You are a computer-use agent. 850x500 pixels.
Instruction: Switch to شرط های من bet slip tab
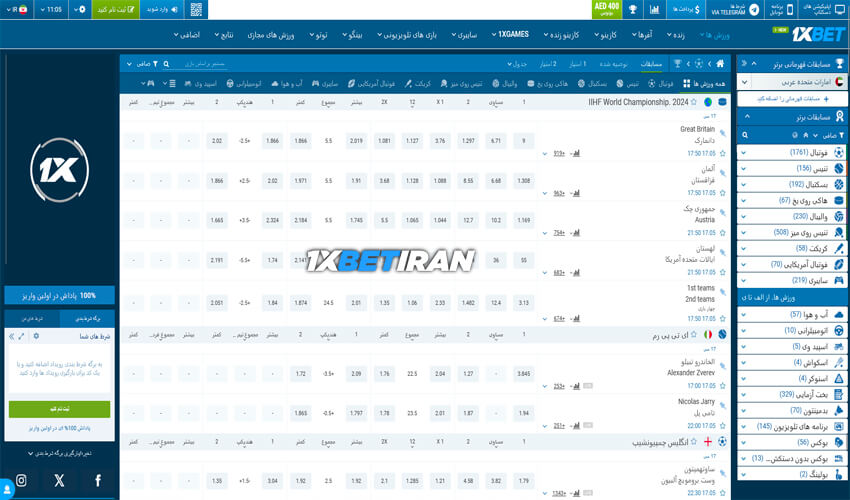coord(32,318)
